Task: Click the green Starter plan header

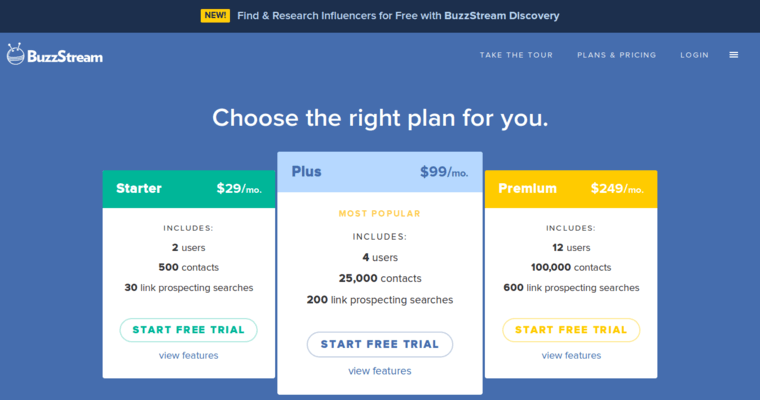Action: (x=188, y=189)
